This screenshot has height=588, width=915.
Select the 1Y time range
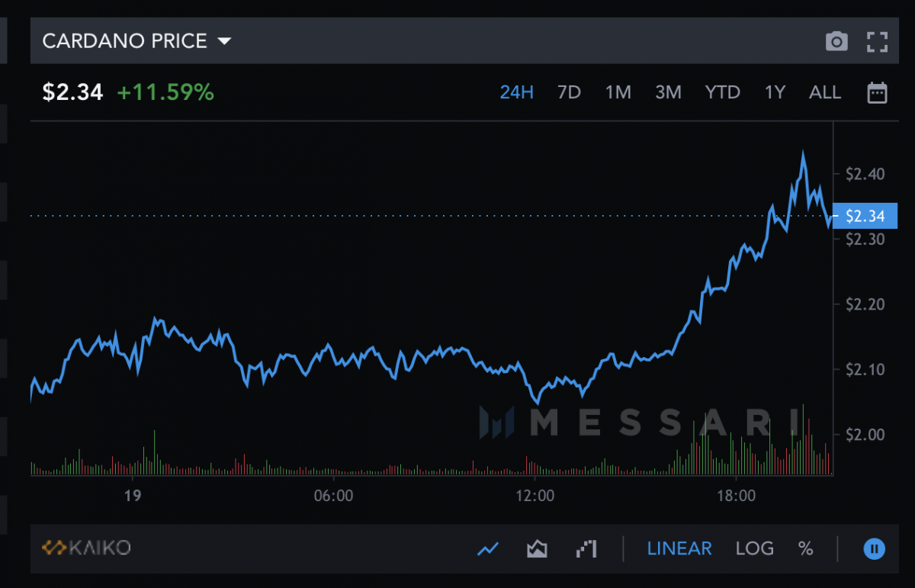point(775,93)
